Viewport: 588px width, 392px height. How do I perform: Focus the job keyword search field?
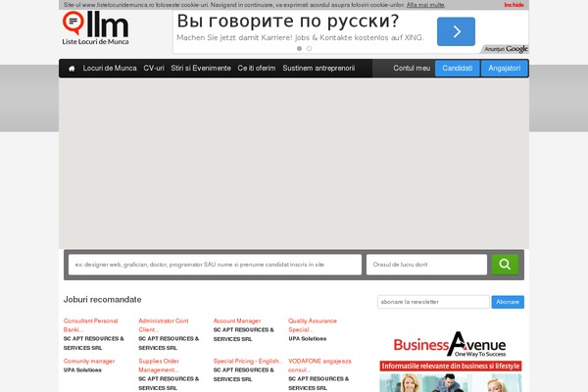[215, 265]
